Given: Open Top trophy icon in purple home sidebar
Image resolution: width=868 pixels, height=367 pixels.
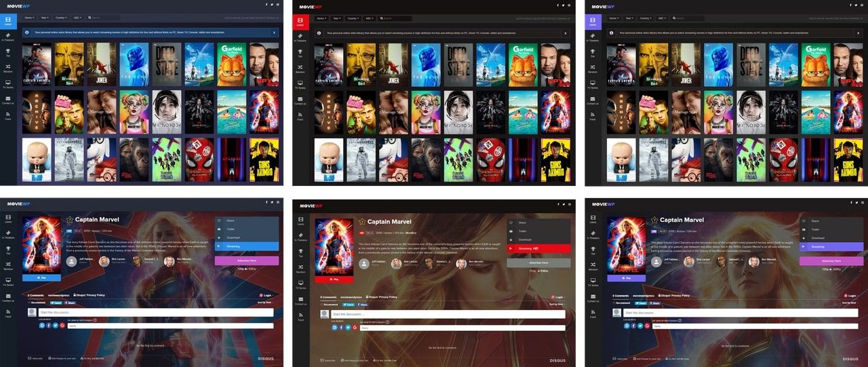Looking at the screenshot, I should 593,53.
